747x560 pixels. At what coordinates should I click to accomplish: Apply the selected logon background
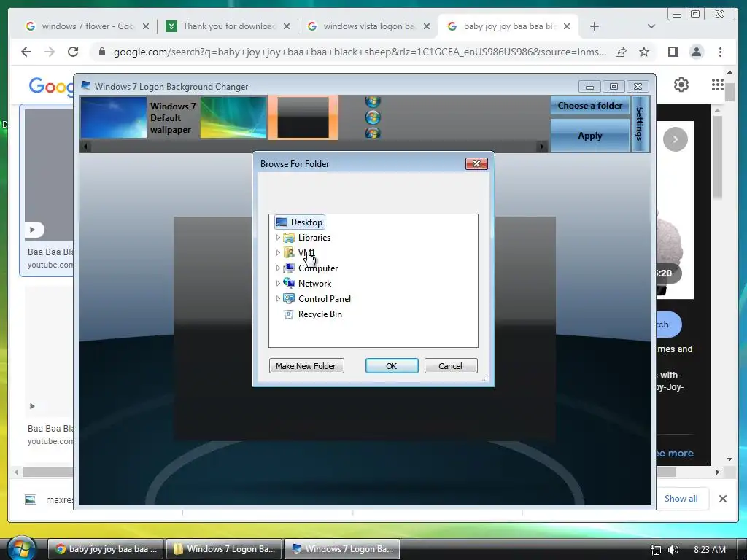(589, 135)
